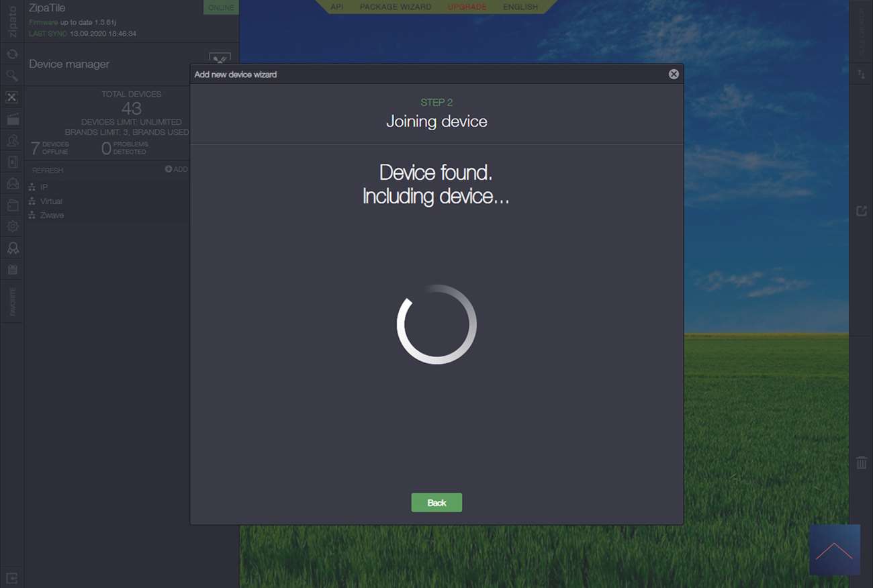Screen dimensions: 873x588
Task: Click the Devices Offline counter
Action: (50, 148)
